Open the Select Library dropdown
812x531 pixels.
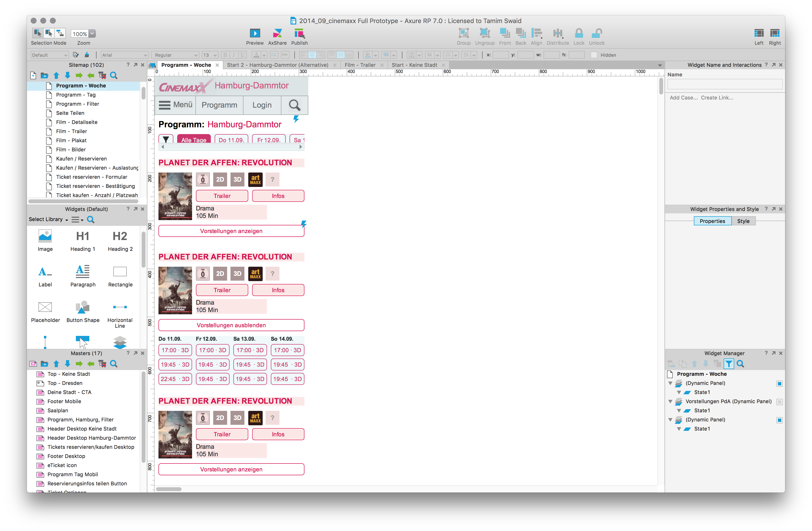click(48, 220)
